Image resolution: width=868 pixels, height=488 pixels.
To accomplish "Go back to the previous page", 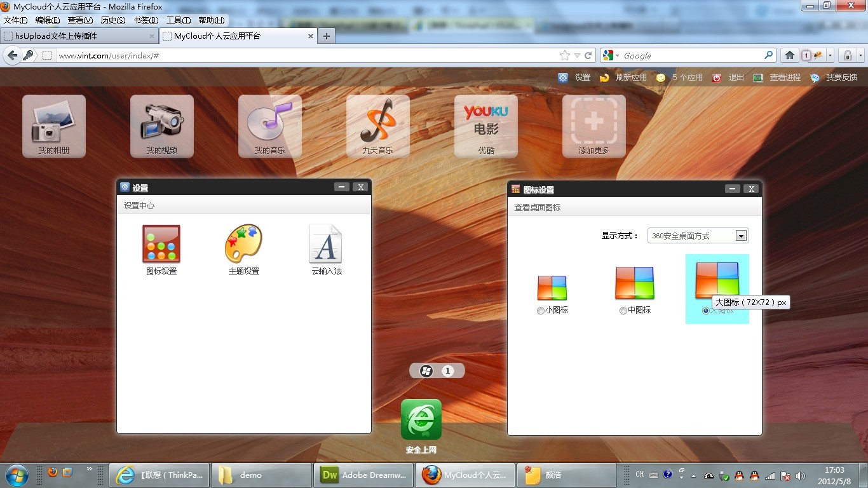I will click(12, 55).
